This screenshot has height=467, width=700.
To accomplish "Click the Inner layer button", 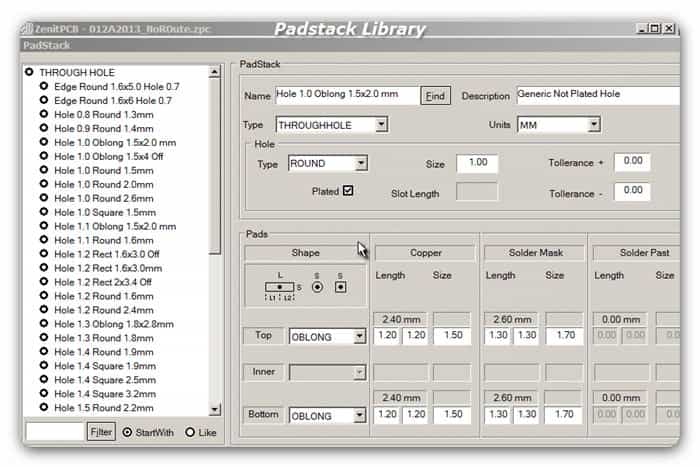I will point(263,372).
